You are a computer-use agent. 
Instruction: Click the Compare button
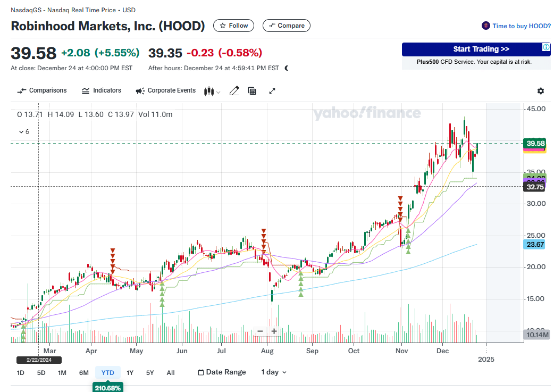(287, 26)
